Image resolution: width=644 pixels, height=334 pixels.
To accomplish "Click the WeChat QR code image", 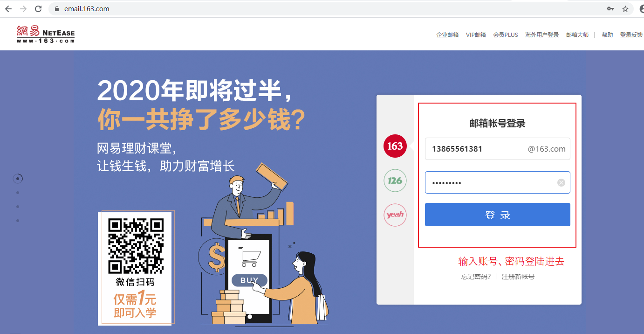I will 136,246.
